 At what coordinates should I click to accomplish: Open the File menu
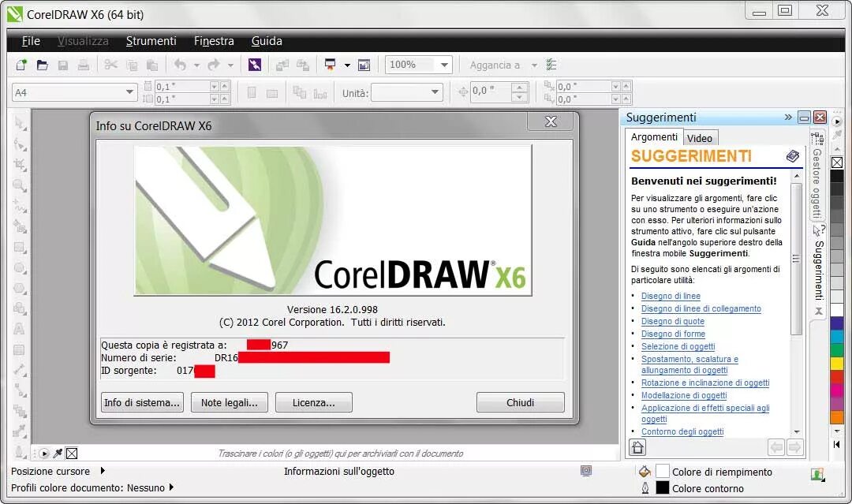[31, 41]
